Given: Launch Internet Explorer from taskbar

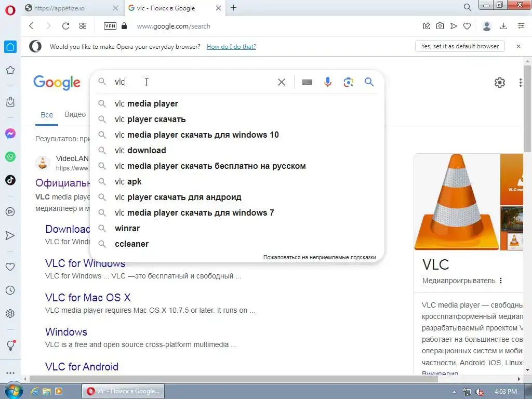Looking at the screenshot, I should pos(35,391).
